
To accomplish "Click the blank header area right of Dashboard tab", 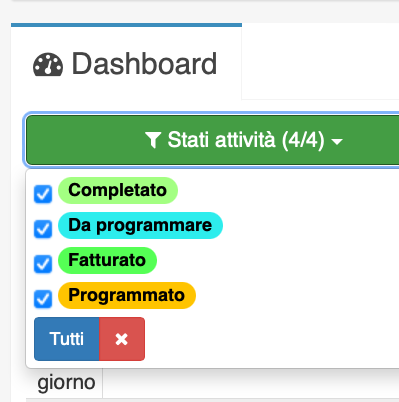I will tap(320, 63).
